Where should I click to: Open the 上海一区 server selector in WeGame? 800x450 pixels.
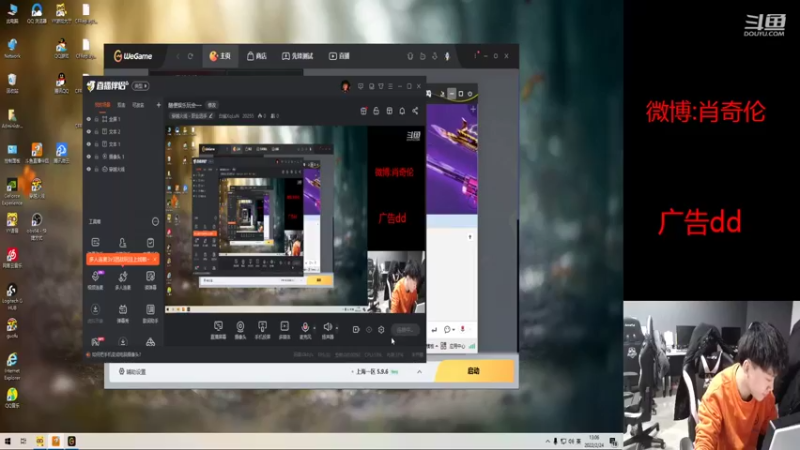pos(375,372)
